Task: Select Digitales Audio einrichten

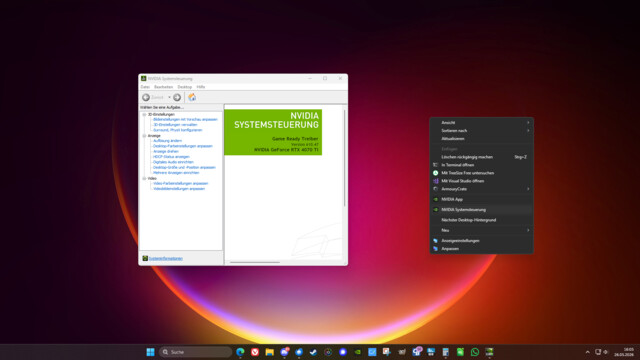Action: [173, 162]
